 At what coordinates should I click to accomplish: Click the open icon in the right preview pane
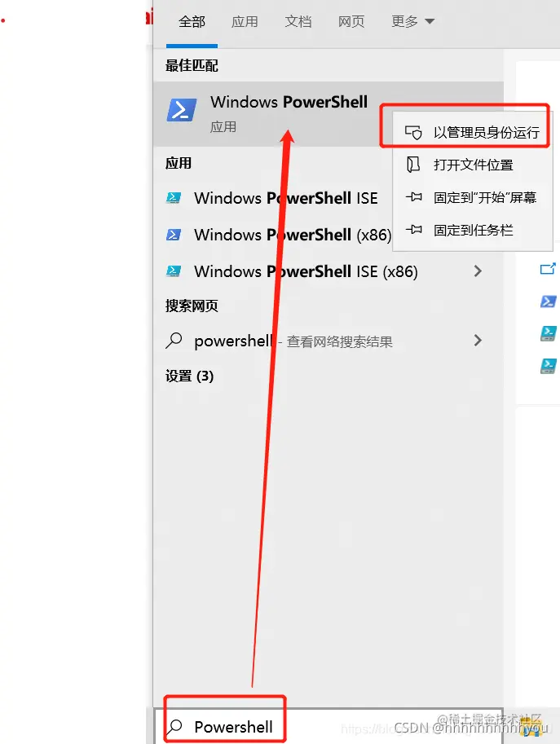(548, 269)
